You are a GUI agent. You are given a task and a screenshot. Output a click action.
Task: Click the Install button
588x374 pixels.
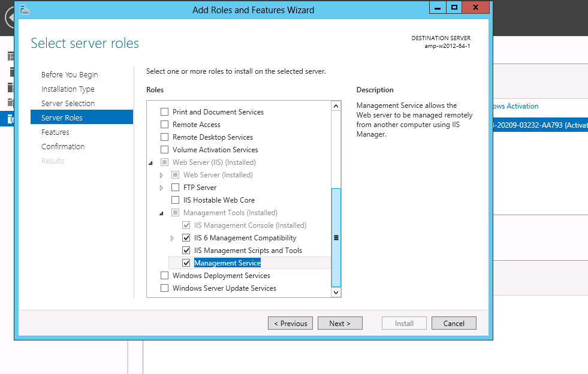pos(404,324)
